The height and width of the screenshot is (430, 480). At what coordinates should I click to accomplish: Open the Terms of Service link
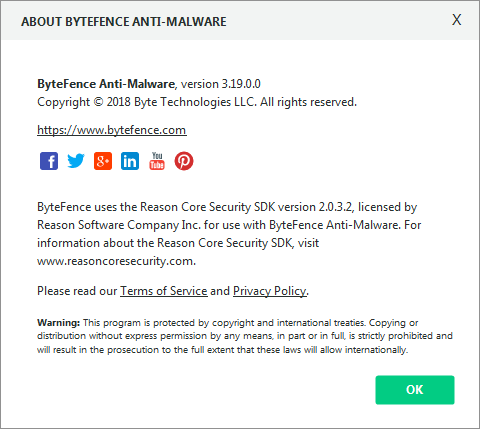[164, 291]
